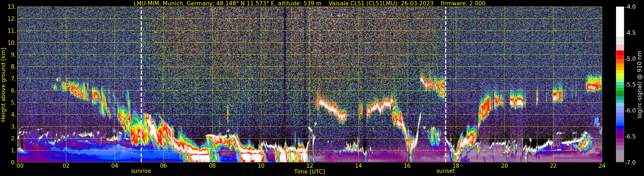
Task: Click the x-axis tick label '16'
Action: 407,166
